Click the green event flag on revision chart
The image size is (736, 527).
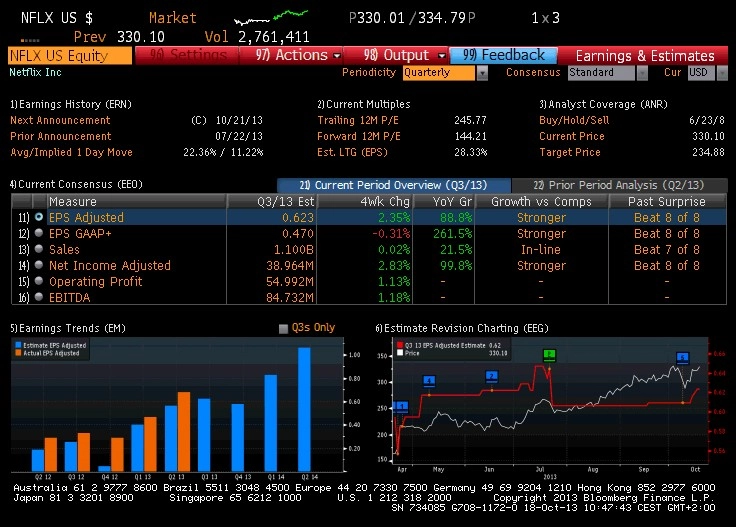coord(549,354)
